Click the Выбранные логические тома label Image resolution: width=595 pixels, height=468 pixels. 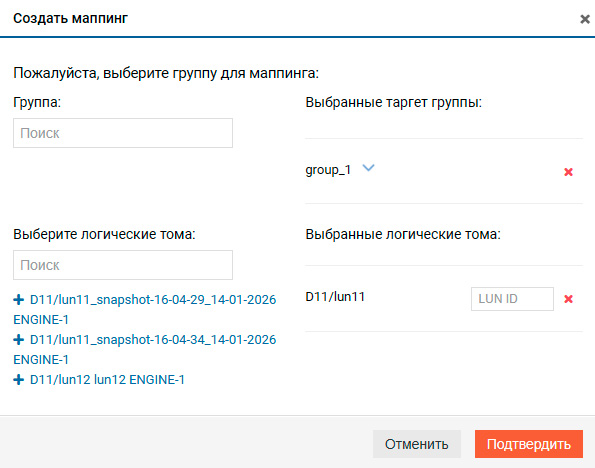(x=403, y=234)
